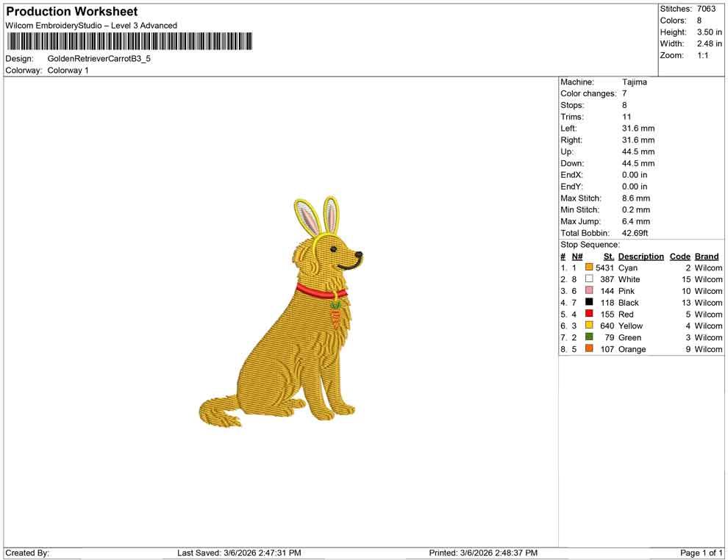This screenshot has height=560, width=728.
Task: Click the St. column header
Action: point(608,256)
